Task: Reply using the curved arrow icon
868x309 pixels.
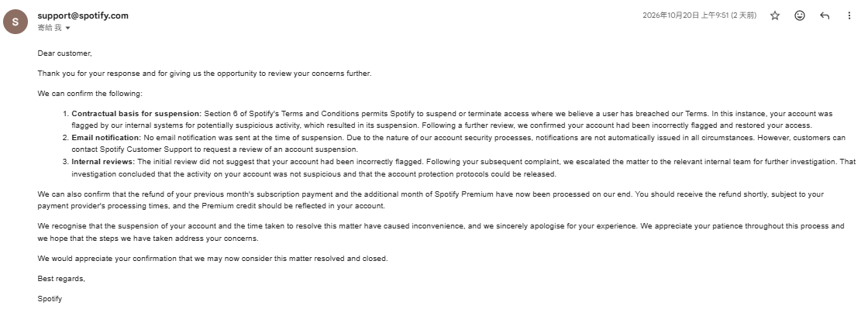Action: click(x=825, y=15)
